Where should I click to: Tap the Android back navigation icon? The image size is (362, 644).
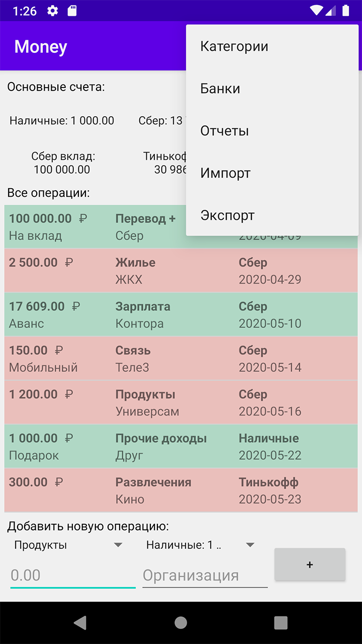click(x=80, y=623)
